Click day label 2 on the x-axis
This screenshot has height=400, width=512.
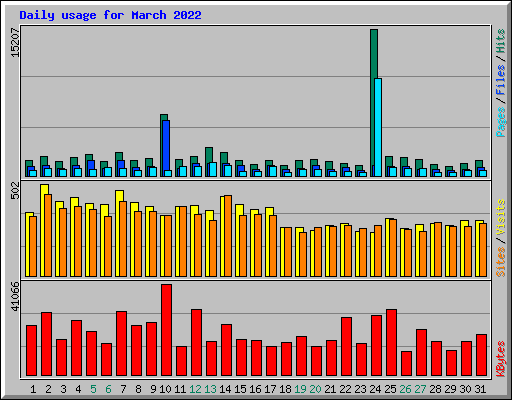pos(48,389)
